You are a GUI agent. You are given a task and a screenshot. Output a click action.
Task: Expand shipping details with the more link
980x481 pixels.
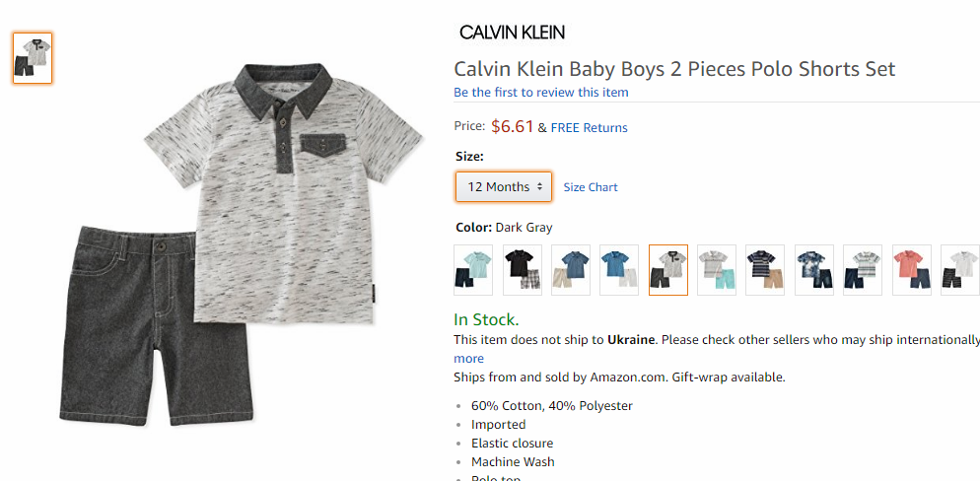[468, 359]
